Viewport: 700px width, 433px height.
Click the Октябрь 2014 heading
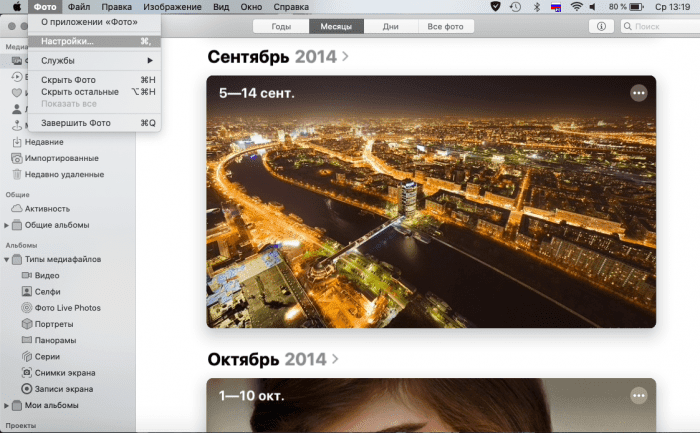267,359
